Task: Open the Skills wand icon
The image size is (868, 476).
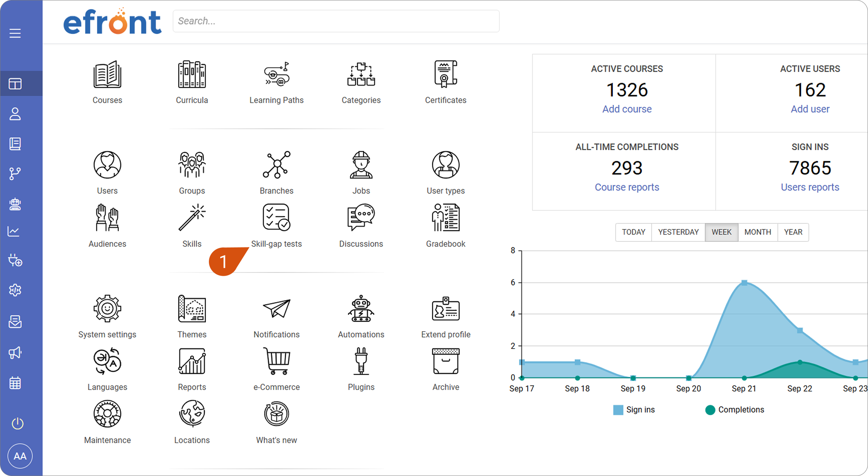Action: 192,218
